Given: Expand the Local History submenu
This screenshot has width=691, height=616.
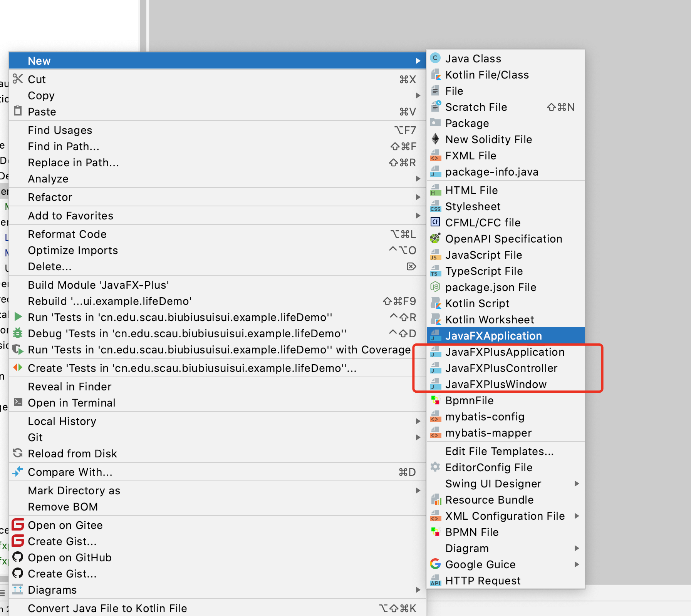Looking at the screenshot, I should (418, 421).
